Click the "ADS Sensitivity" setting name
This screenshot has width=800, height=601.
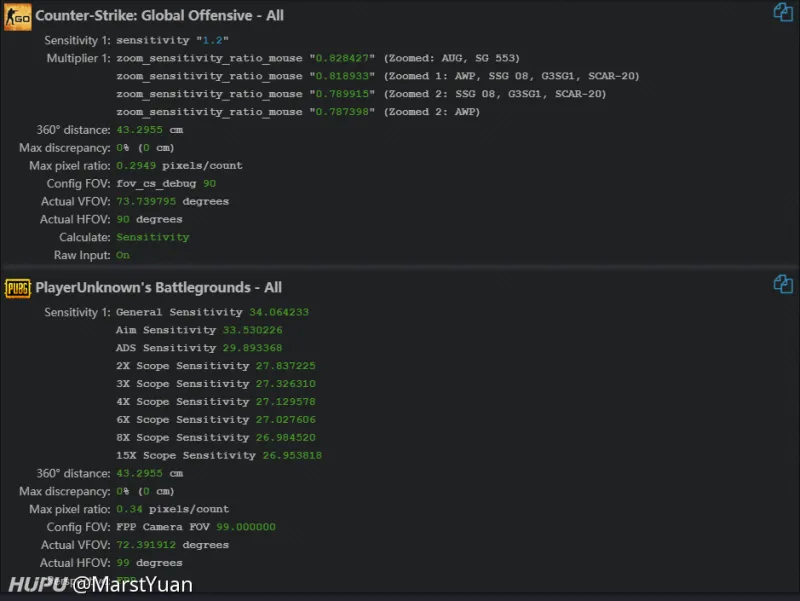coord(166,348)
